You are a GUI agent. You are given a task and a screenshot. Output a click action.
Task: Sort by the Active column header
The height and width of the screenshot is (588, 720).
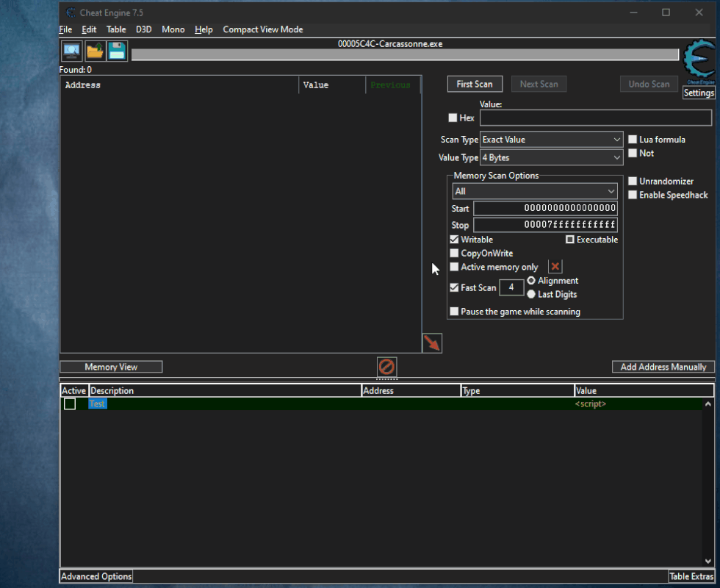74,390
